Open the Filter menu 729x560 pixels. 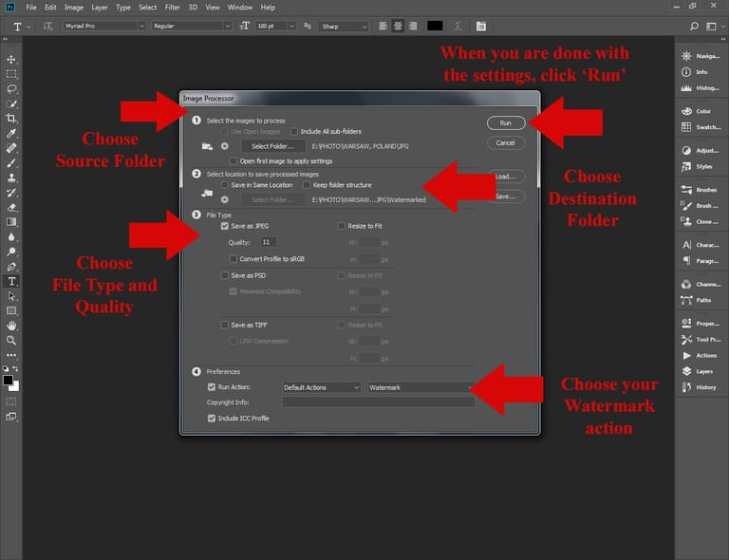click(173, 8)
